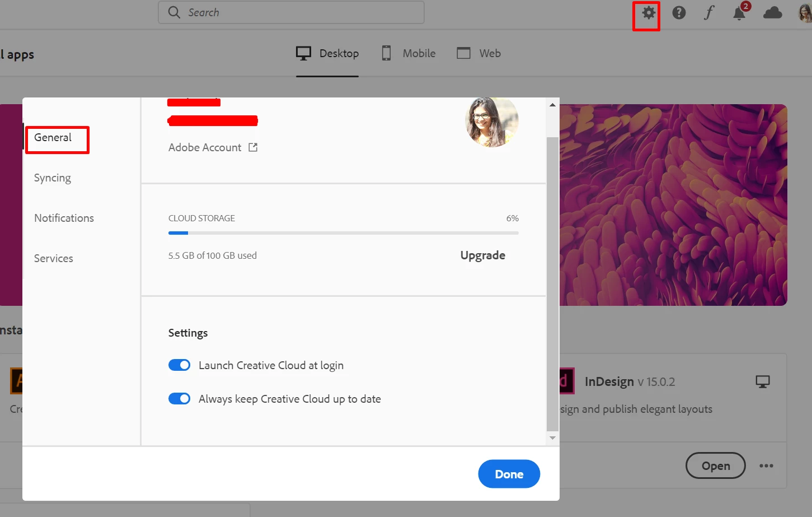Open the notifications bell icon
The width and height of the screenshot is (812, 517).
[739, 13]
